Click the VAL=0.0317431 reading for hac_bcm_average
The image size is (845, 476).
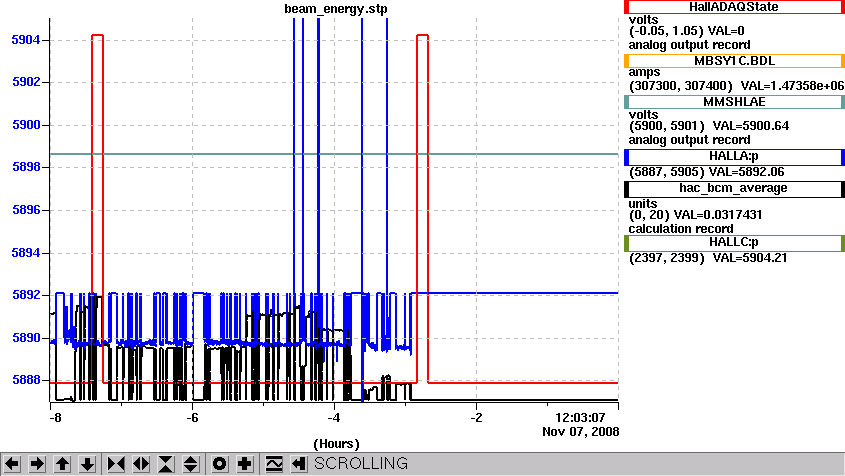coord(718,215)
